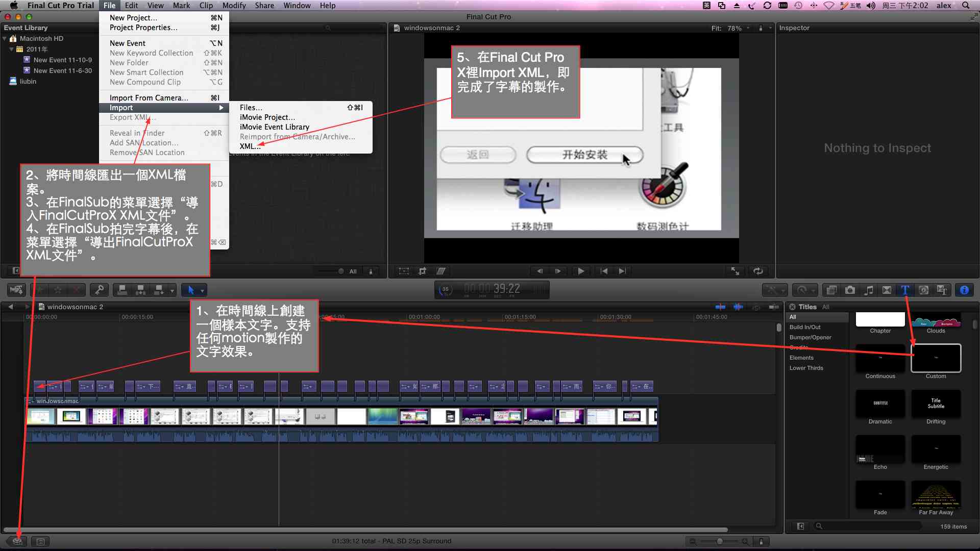Toggle the Project Library film reel button
The image size is (980, 551).
point(17,541)
